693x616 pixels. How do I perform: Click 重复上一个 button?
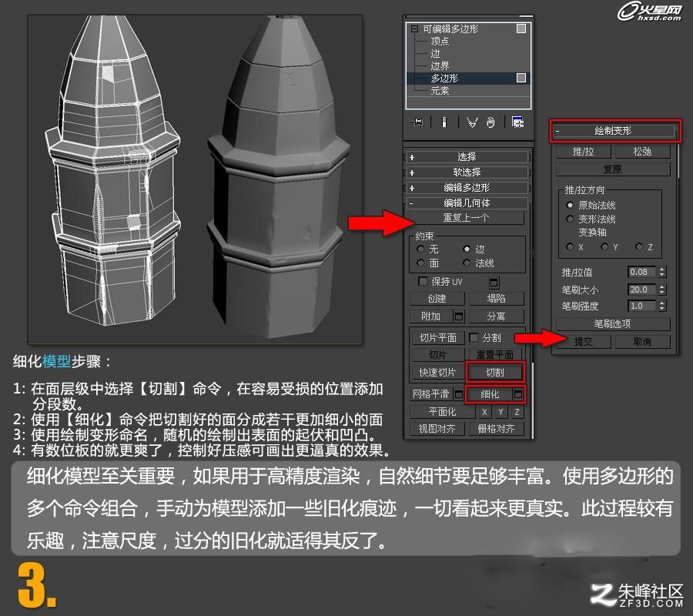pos(467,218)
